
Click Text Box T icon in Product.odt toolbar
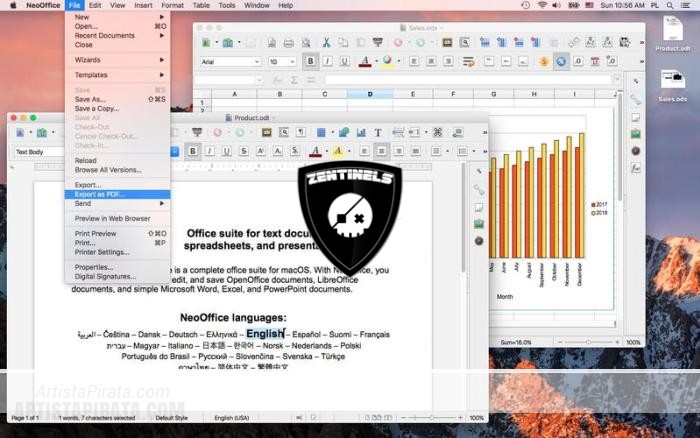pos(378,133)
